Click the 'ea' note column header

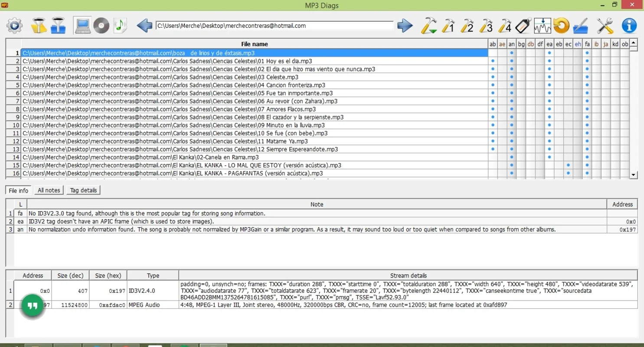(549, 44)
